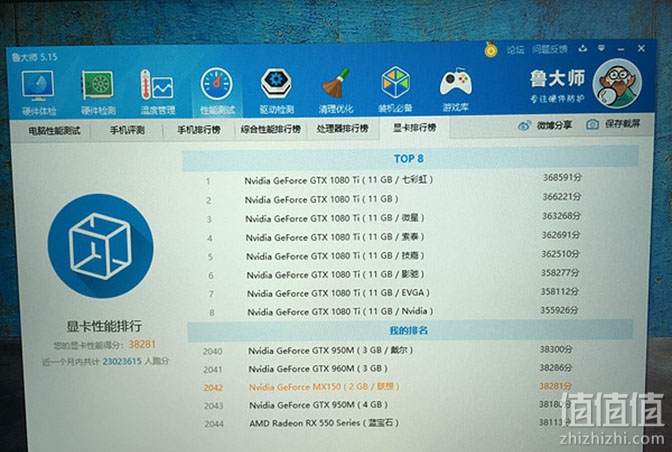
Task: Click orange score value 38281 in left panel
Action: (142, 344)
